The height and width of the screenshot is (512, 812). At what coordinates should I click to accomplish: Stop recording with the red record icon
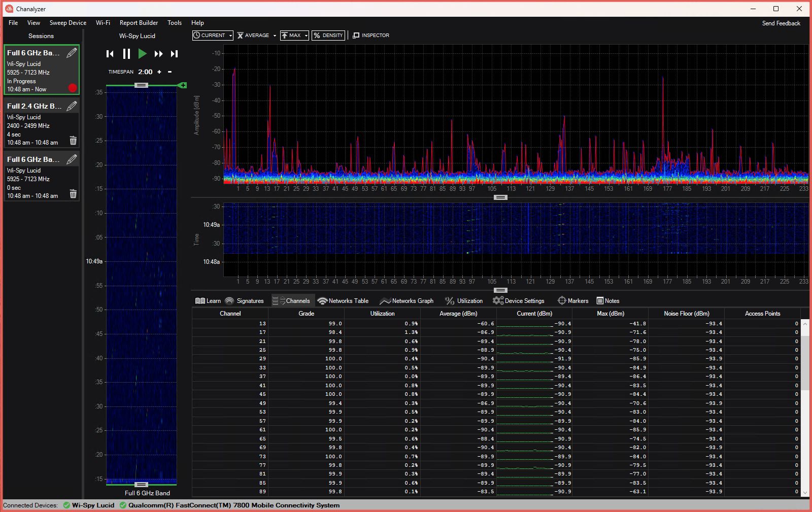click(x=73, y=88)
